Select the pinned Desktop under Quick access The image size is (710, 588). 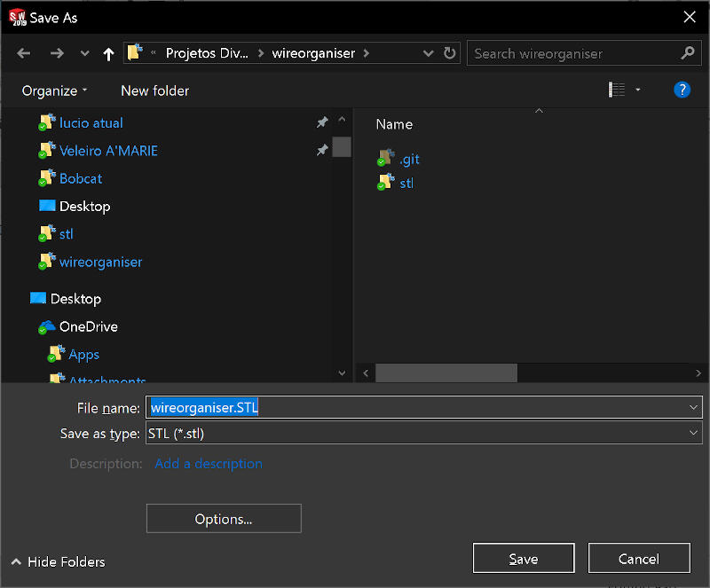[x=84, y=207]
